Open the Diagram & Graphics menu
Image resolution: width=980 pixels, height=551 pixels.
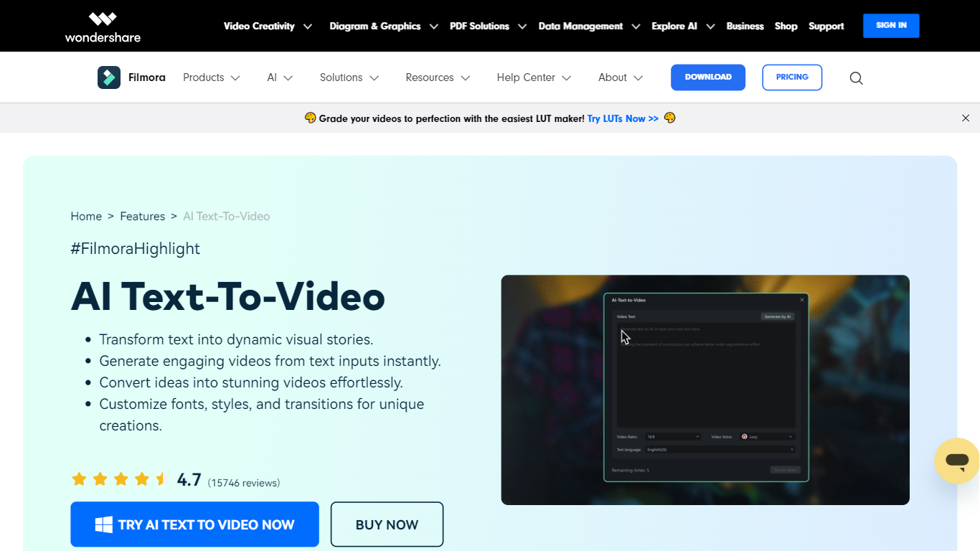pyautogui.click(x=375, y=26)
